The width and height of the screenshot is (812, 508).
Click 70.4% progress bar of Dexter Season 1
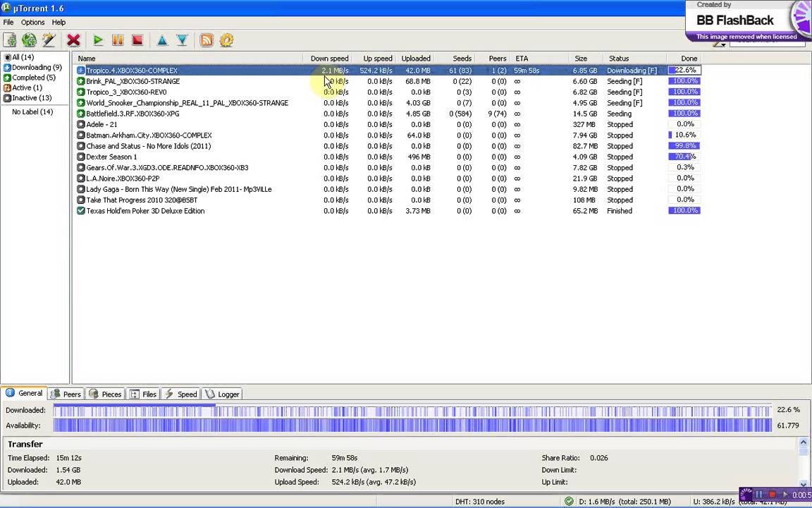684,157
